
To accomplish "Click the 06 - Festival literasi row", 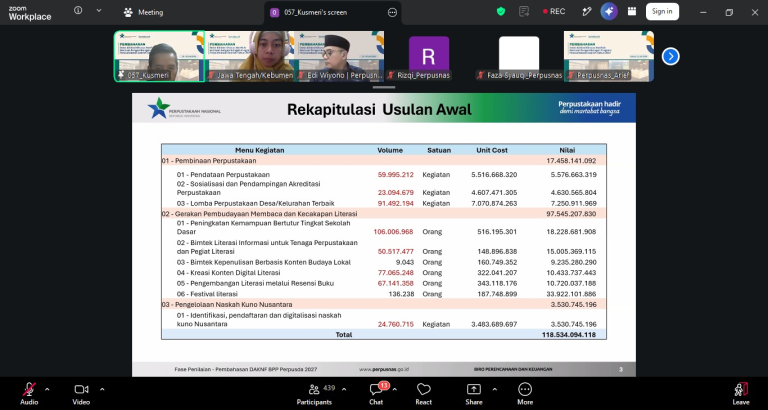I will [384, 294].
